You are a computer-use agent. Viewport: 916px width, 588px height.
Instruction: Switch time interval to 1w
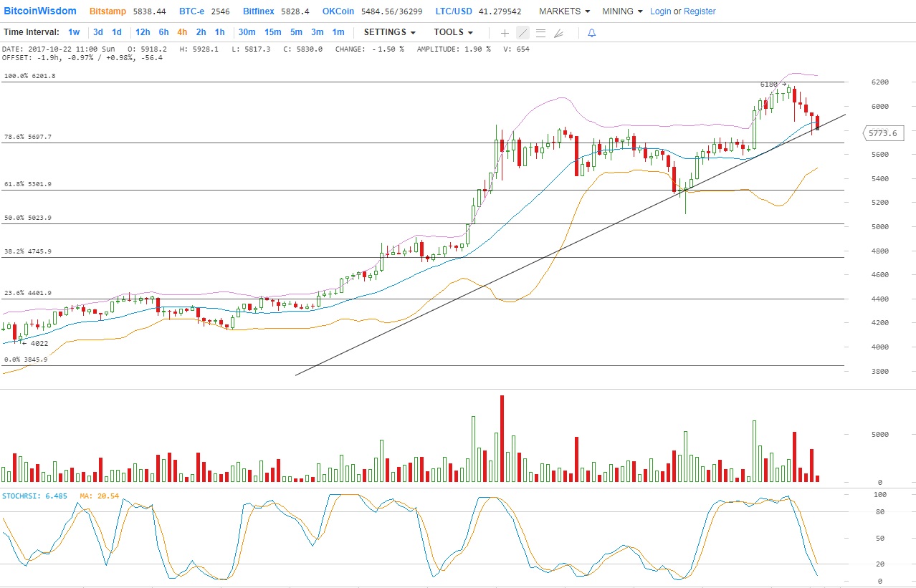pos(74,32)
